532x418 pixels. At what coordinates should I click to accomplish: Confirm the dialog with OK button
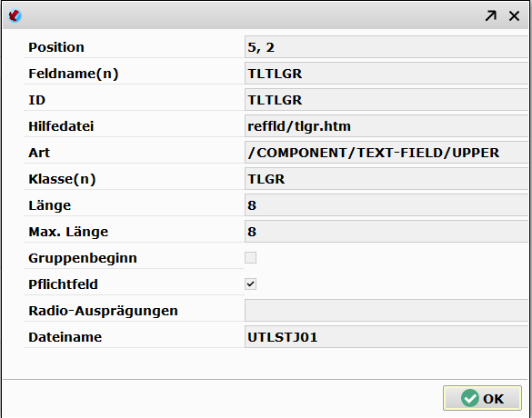pyautogui.click(x=482, y=398)
